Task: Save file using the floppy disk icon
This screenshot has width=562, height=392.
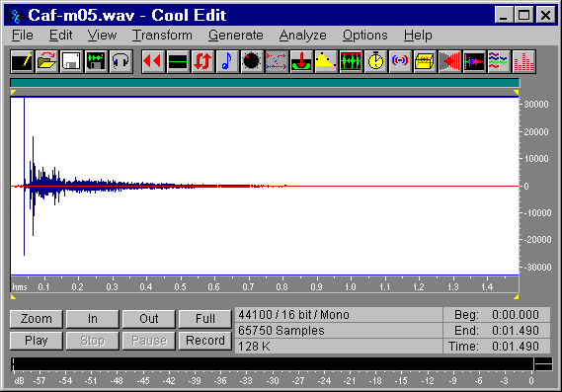Action: 71,61
